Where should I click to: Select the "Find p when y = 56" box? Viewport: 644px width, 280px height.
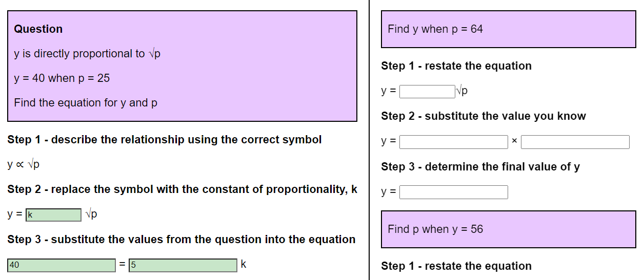point(508,229)
